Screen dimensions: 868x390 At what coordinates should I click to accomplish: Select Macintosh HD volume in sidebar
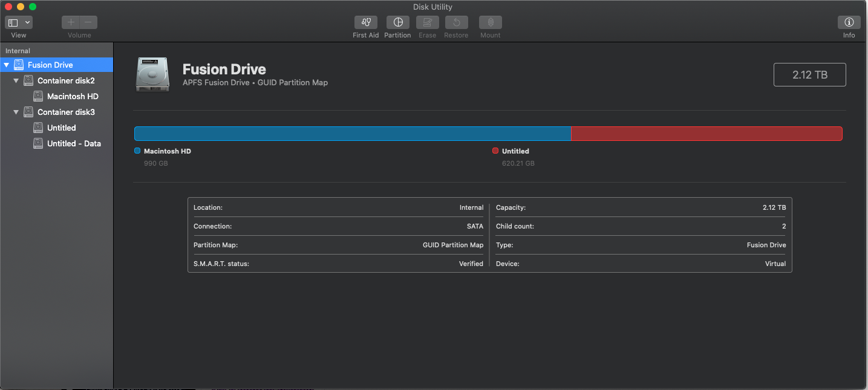(x=56, y=96)
